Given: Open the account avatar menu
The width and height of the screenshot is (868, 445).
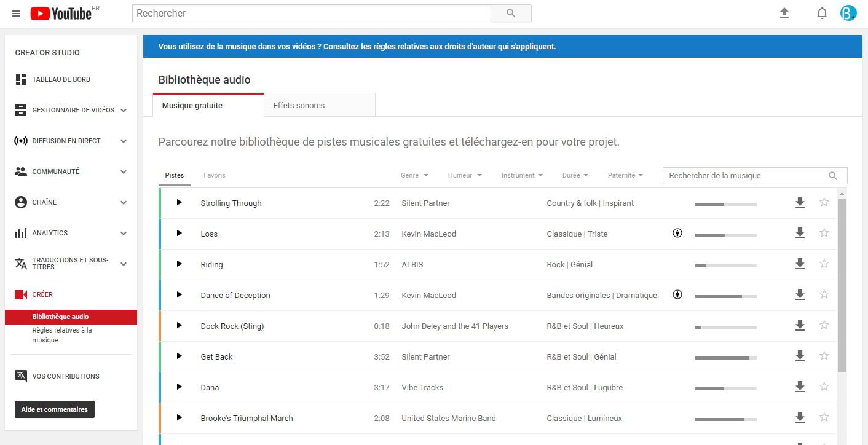Looking at the screenshot, I should 848,13.
